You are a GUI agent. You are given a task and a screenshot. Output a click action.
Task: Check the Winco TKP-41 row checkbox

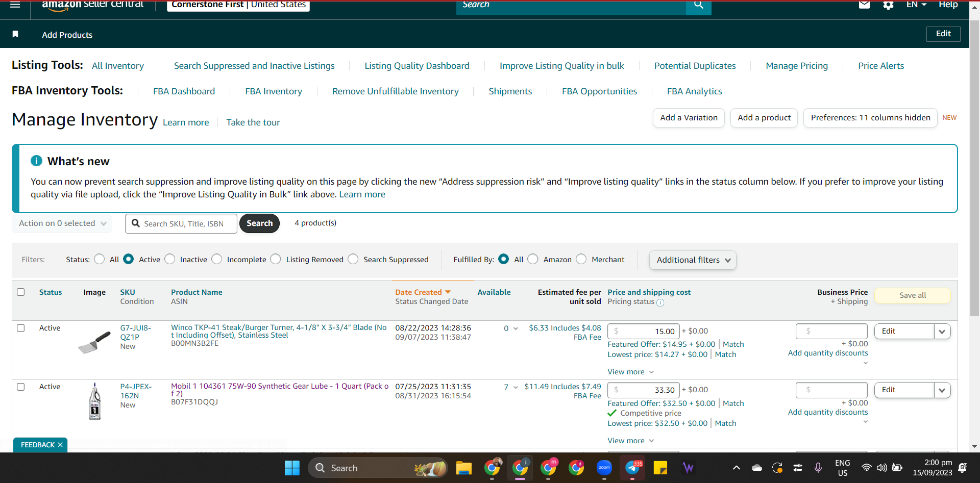pos(21,328)
